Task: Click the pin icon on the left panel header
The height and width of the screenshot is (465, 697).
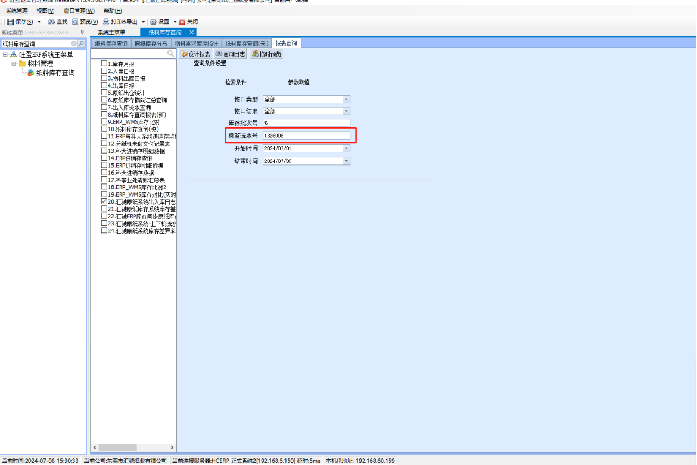Action: pos(82,32)
